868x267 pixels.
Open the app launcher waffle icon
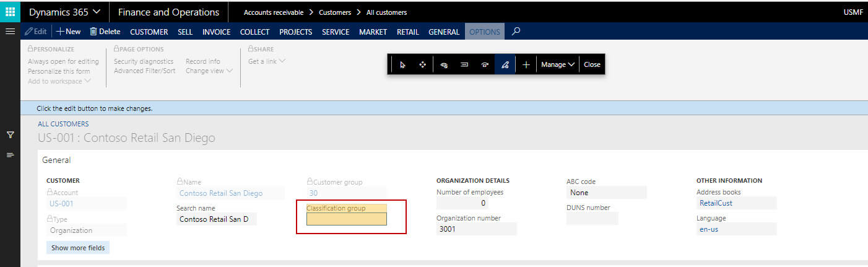(10, 12)
